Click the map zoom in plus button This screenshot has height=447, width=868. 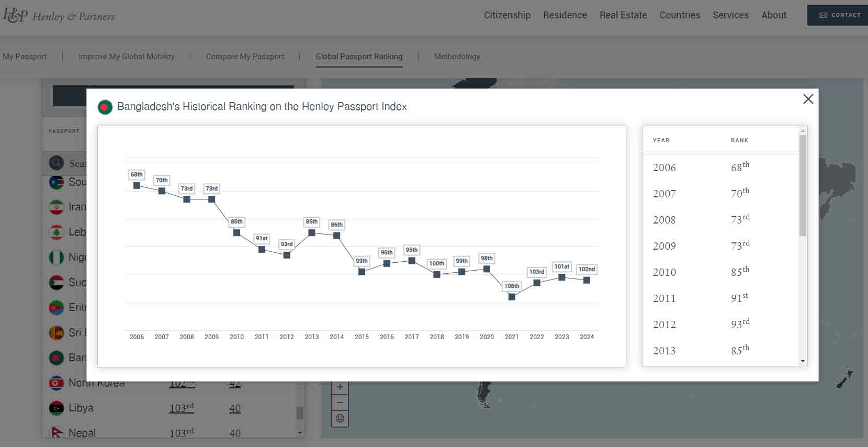pos(340,387)
